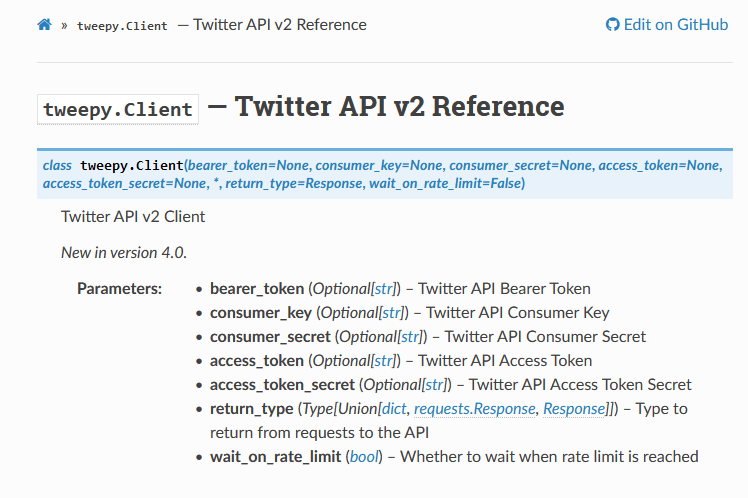Screen dimensions: 748x498
Task: Go to docs home via house icon
Action: (44, 24)
